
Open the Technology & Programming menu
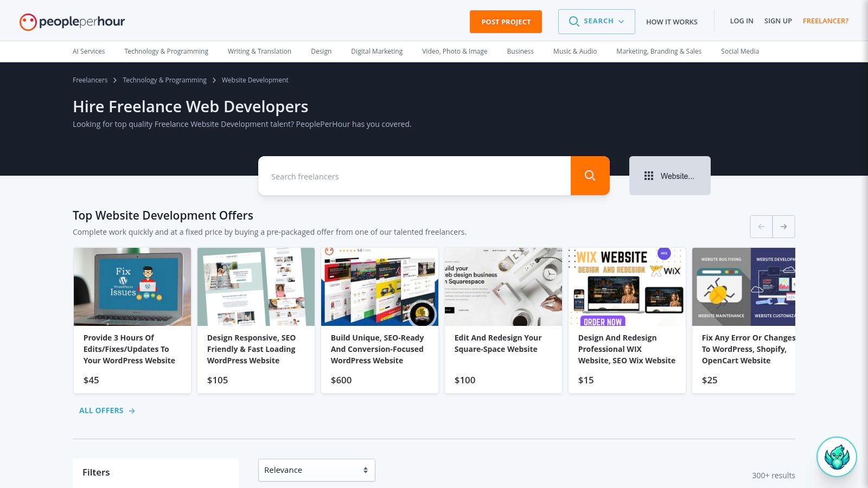[166, 52]
